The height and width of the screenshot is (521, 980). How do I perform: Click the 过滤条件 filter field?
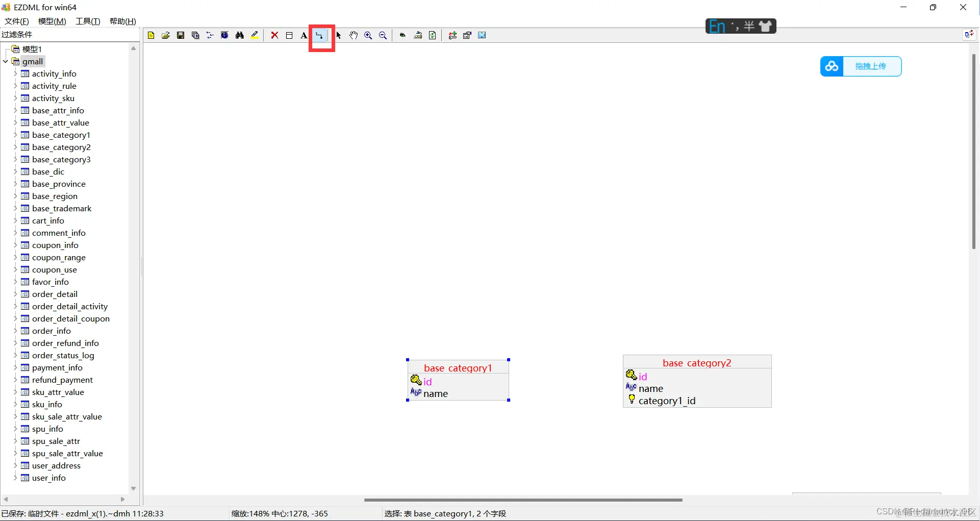(x=70, y=34)
